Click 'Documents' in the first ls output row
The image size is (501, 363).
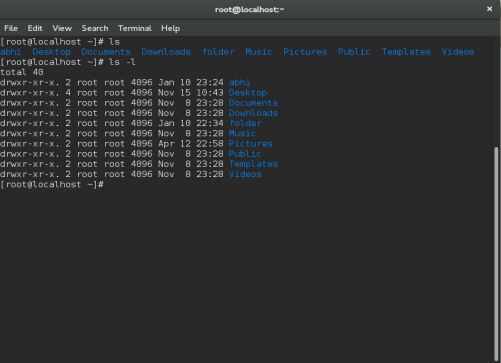click(106, 52)
